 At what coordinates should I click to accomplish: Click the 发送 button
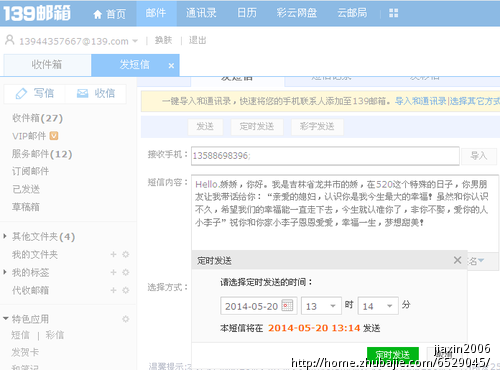coord(205,127)
